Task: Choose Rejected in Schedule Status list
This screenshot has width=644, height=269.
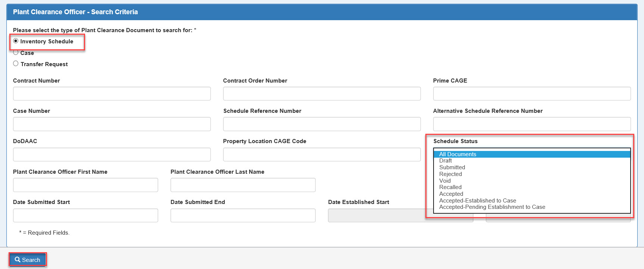Action: [532, 174]
